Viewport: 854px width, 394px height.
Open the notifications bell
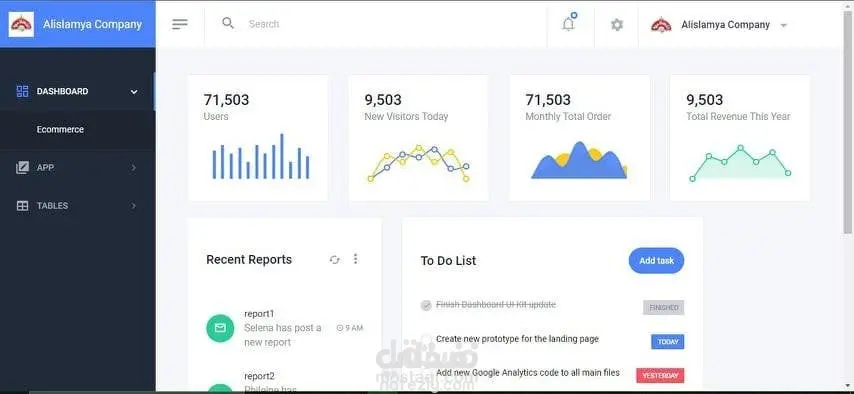(x=569, y=23)
